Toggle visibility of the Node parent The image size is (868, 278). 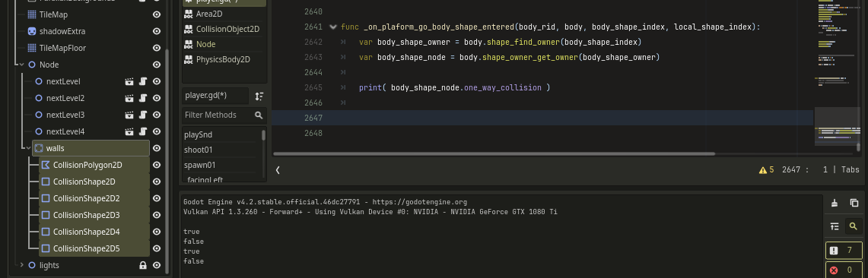(x=157, y=65)
